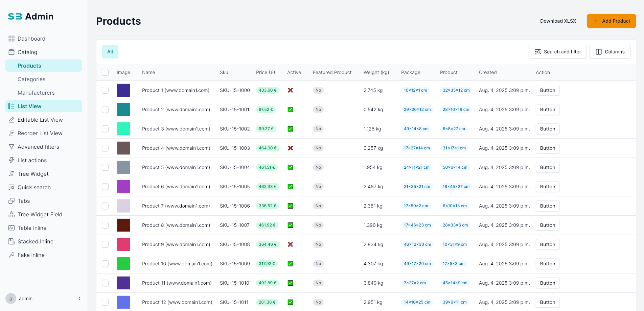The height and width of the screenshot is (311, 644).
Task: Click the Tabs icon in sidebar
Action: (11, 201)
